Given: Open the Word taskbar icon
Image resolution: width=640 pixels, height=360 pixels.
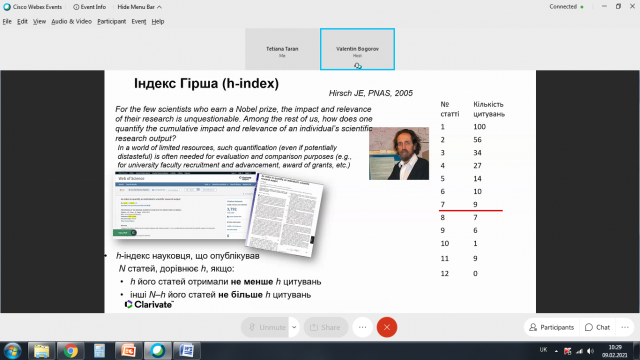Looking at the screenshot, I should click(187, 351).
